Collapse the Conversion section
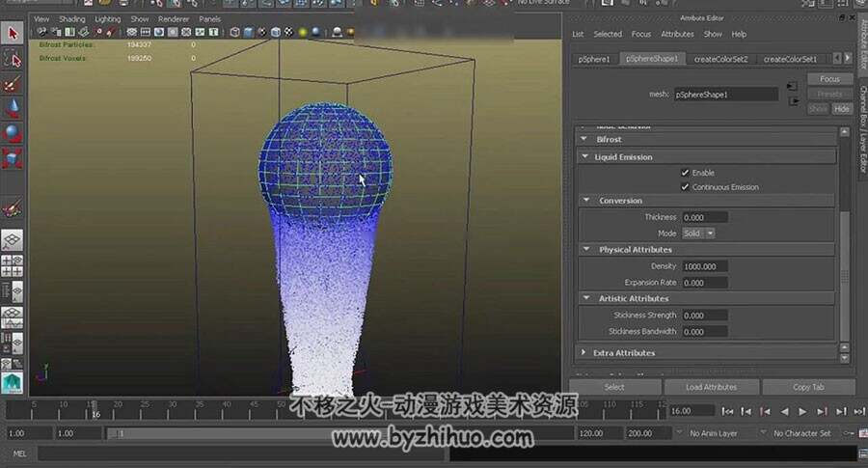The width and height of the screenshot is (868, 468). (586, 200)
